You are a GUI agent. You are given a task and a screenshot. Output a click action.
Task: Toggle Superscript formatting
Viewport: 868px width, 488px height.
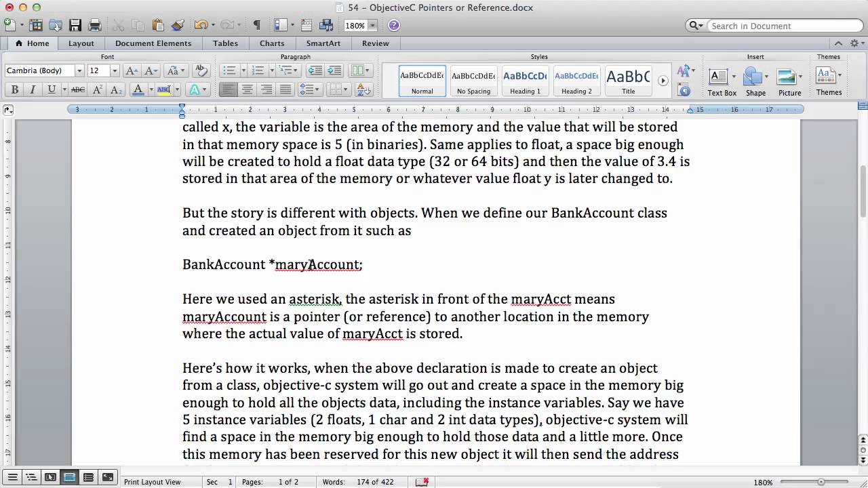pyautogui.click(x=98, y=89)
